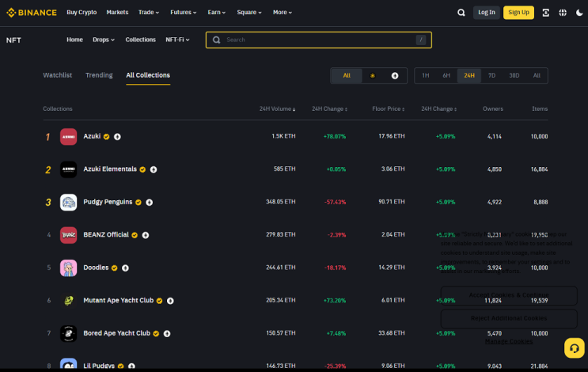Filter collections by BNB chain icon
588x372 pixels.
point(373,76)
